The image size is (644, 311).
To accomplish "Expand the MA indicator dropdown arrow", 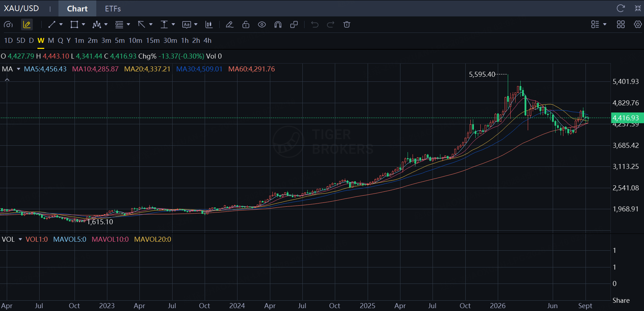I will [19, 69].
